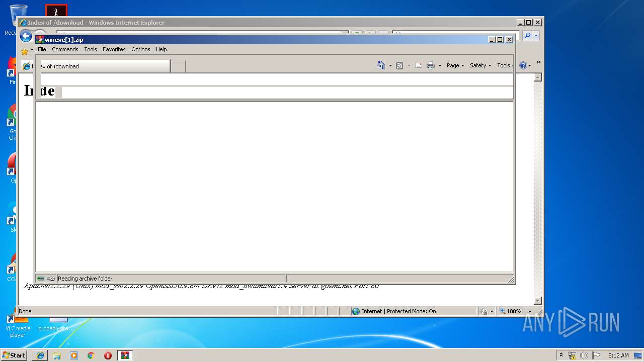
Task: Open the Tools menu in WinRAR
Action: pyautogui.click(x=91, y=49)
